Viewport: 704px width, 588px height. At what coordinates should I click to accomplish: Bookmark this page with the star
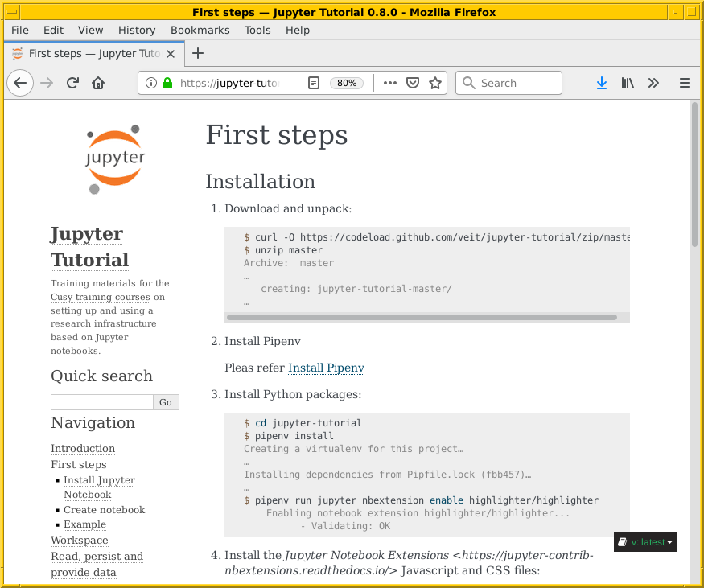(435, 83)
